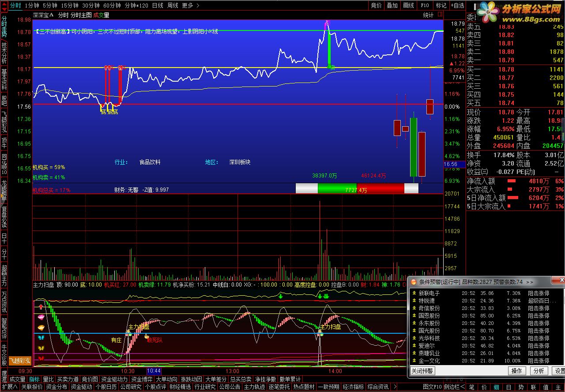This screenshot has width=565, height=392.
Task: Open the 关联报价 bottom tab
Action: (x=32, y=387)
